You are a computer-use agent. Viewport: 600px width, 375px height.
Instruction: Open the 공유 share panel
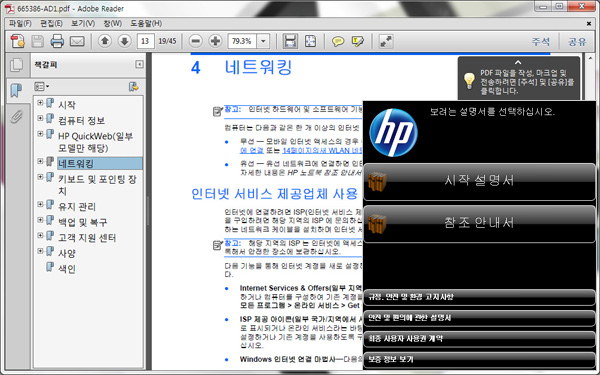click(577, 41)
